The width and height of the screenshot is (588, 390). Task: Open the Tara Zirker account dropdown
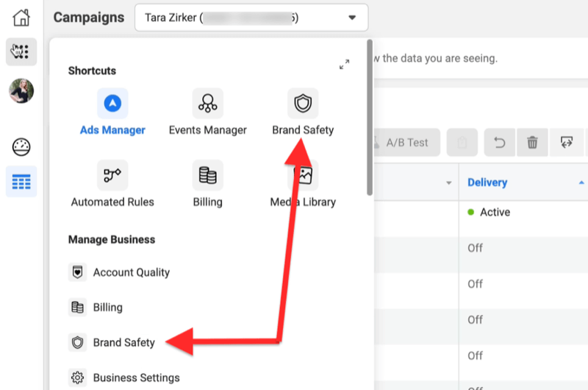(251, 18)
